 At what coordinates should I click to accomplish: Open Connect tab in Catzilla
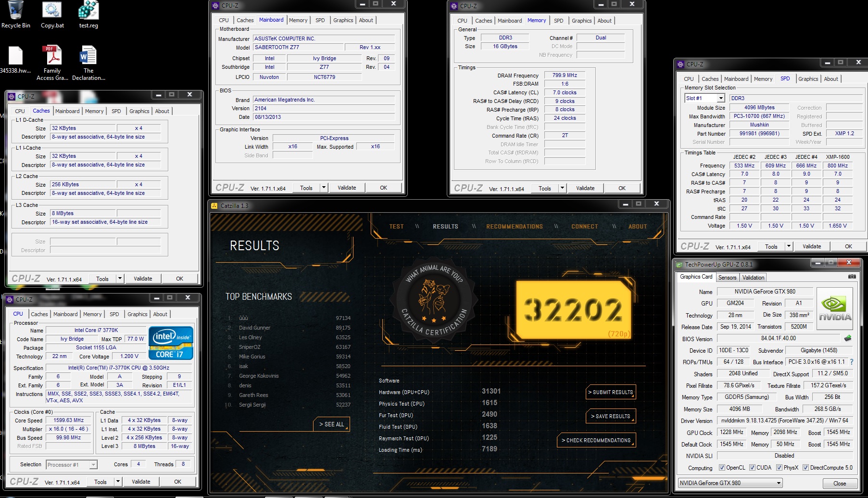[x=584, y=226]
